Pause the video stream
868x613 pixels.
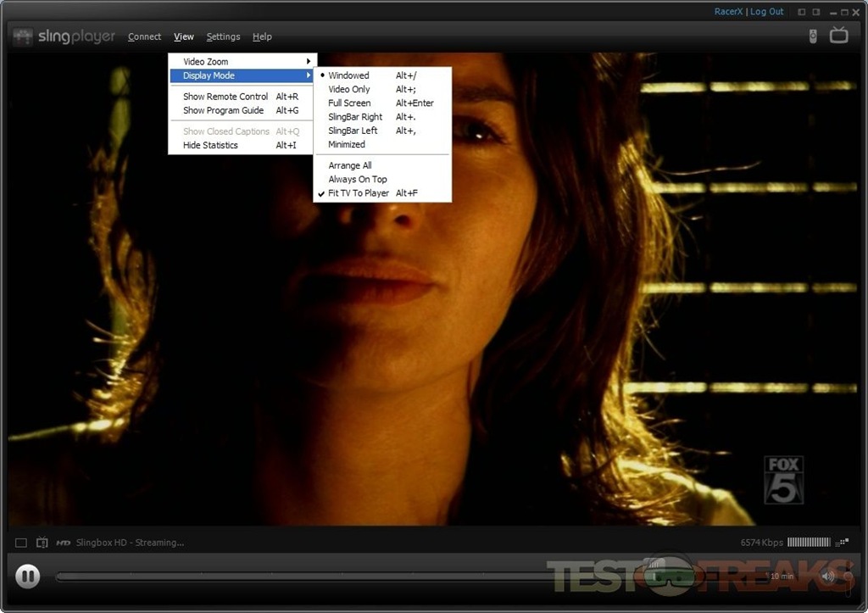tap(27, 577)
